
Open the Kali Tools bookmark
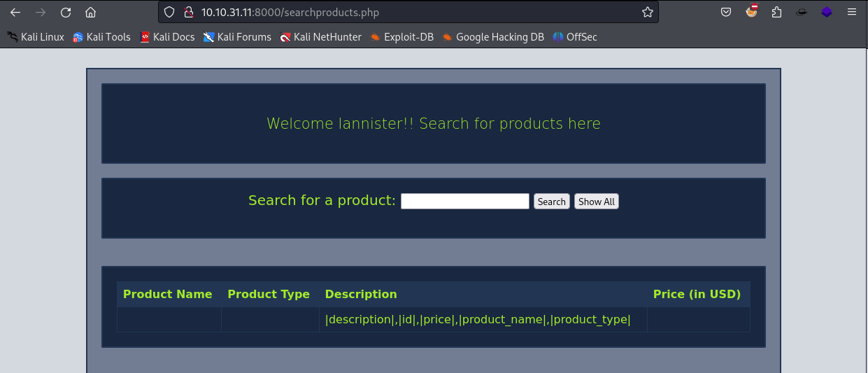pyautogui.click(x=101, y=37)
